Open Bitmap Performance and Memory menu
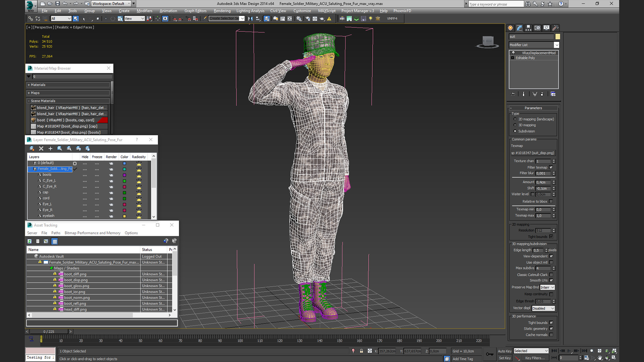This screenshot has width=644, height=362. coord(92,233)
